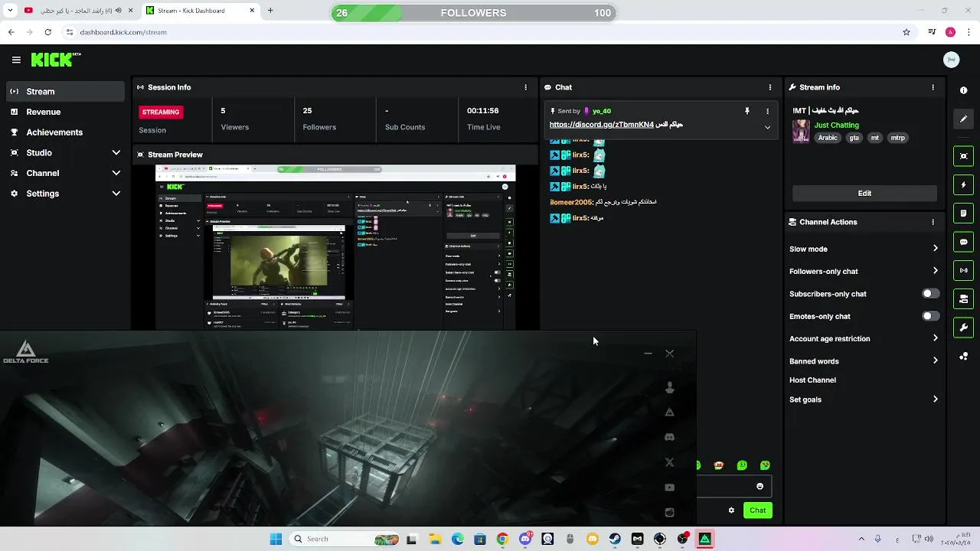Viewport: 980px width, 551px height.
Task: Click the X (Twitter) icon in Delta Force launcher
Action: point(669,462)
